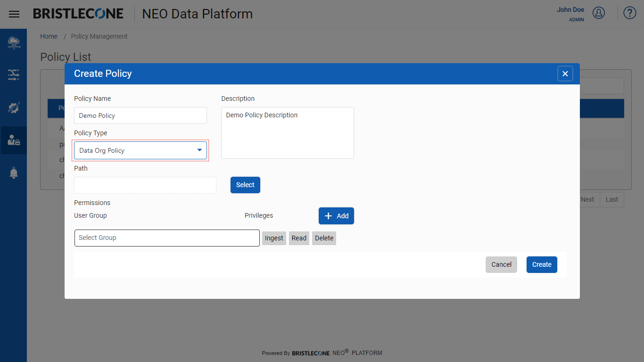Image resolution: width=644 pixels, height=362 pixels.
Task: Click the John Doe user name
Action: [570, 9]
